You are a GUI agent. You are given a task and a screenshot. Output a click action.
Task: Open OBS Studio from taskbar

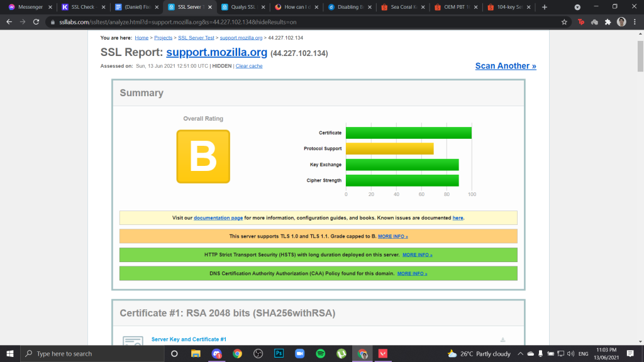point(258,353)
